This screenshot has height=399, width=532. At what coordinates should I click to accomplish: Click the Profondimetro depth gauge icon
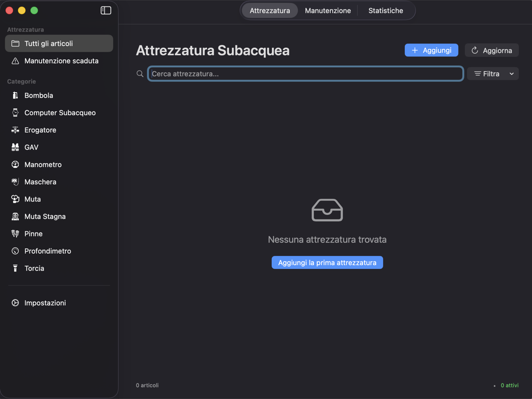click(x=15, y=251)
